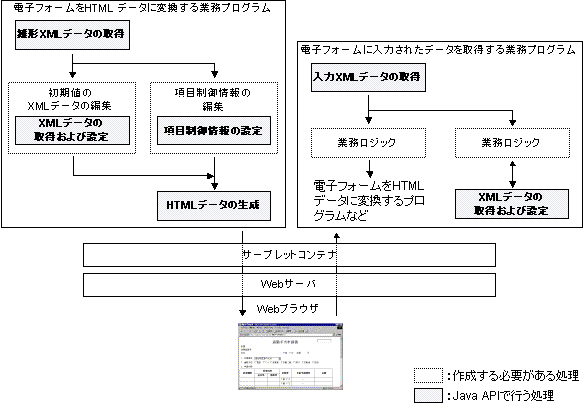Click XMLデータの取得および設定 under 初期値のXMLデータの編集

pyautogui.click(x=72, y=131)
